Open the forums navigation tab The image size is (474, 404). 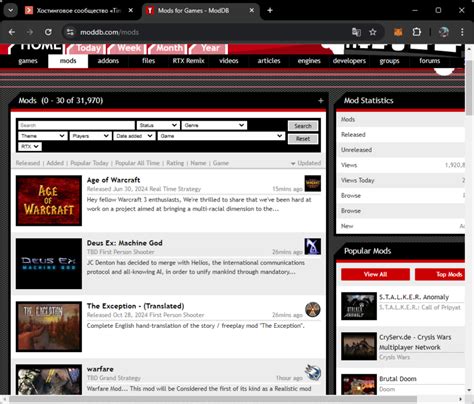point(429,61)
